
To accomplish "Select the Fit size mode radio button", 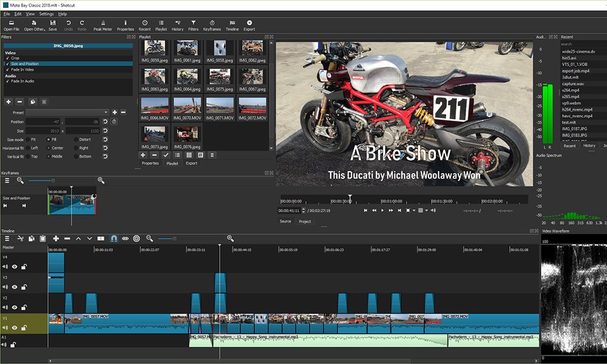I will click(x=28, y=140).
